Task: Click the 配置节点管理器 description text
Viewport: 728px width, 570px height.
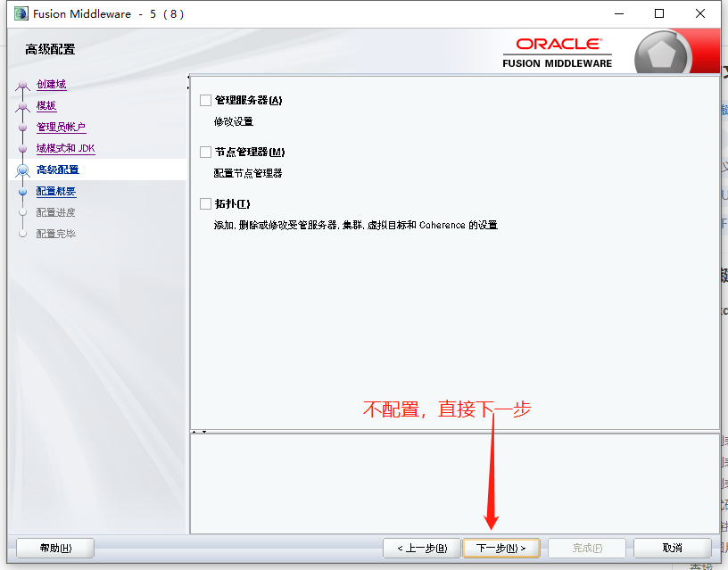Action: (x=248, y=174)
